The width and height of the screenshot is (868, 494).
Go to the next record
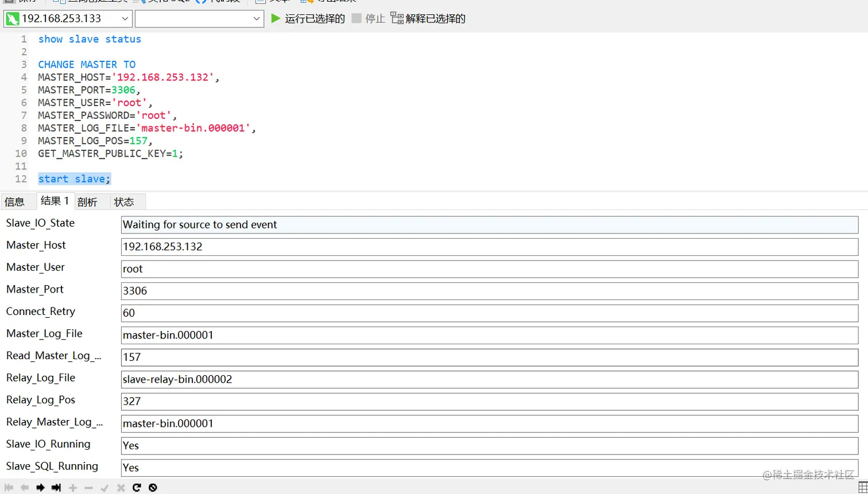[40, 488]
